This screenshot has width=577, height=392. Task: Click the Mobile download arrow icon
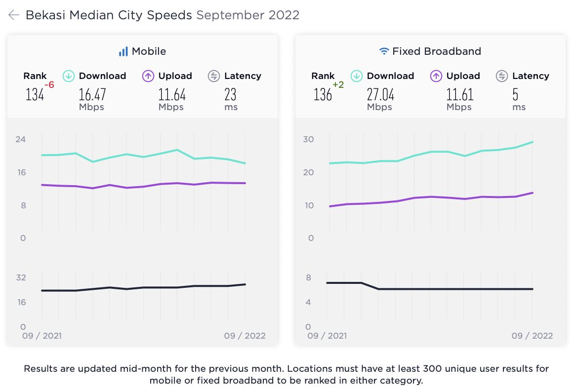pyautogui.click(x=69, y=76)
